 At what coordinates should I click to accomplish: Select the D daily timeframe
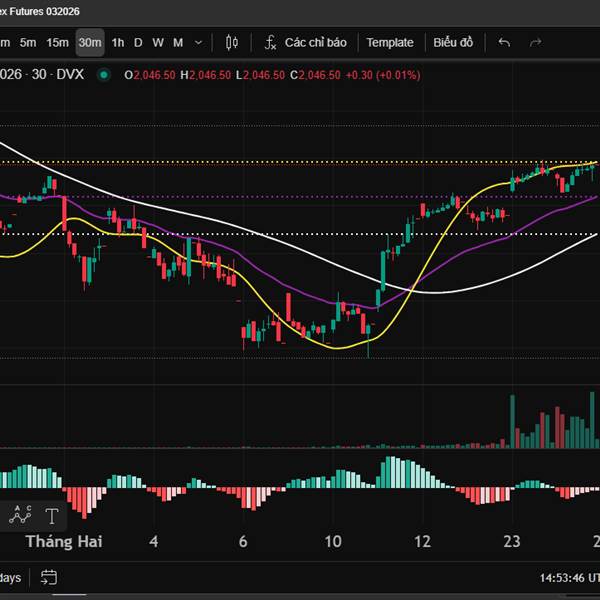click(x=138, y=42)
